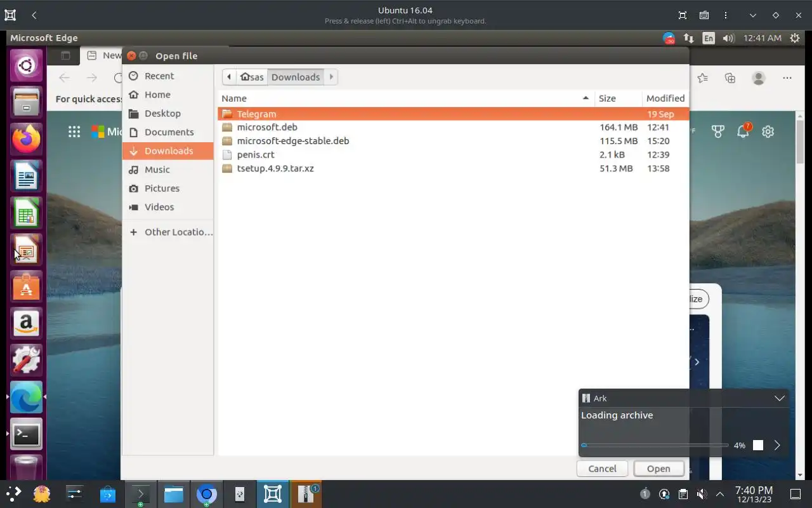Show hidden host system tray icons
812x508 pixels.
click(720, 494)
